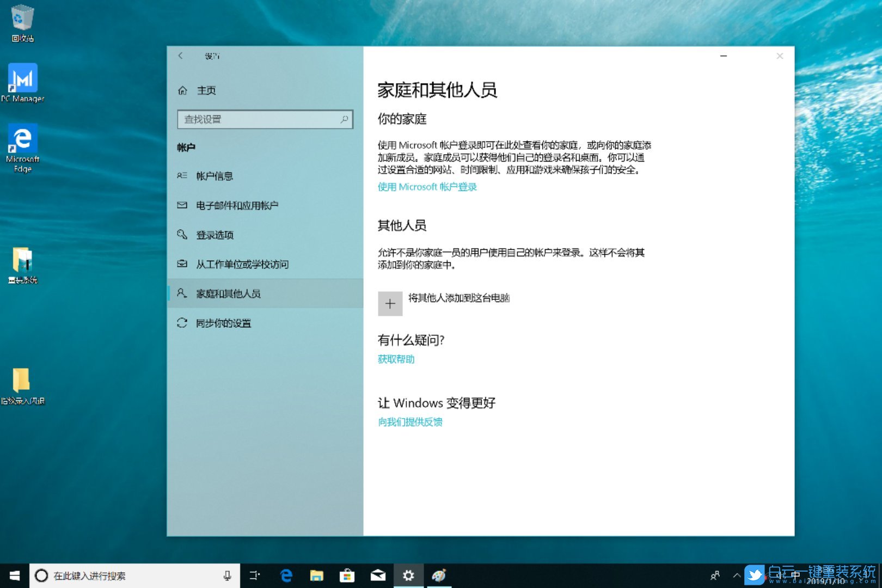Click the search magnifier in settings box
Viewport: 882px width, 588px height.
(344, 119)
